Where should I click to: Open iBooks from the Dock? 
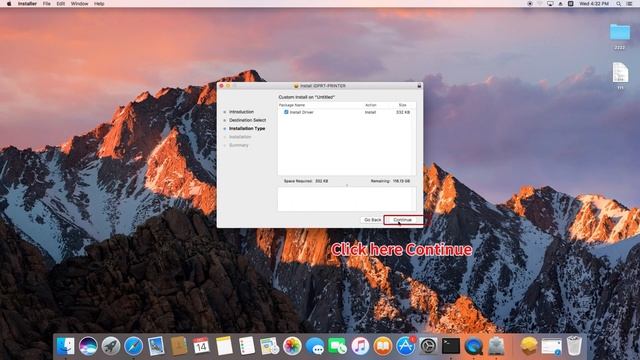[383, 346]
